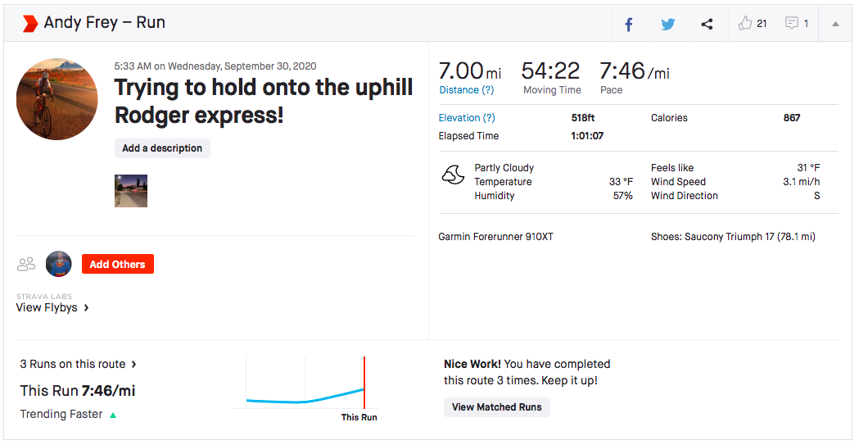Screen dimensions: 868x445
Task: Open the Elevation (?) help link
Action: click(467, 118)
